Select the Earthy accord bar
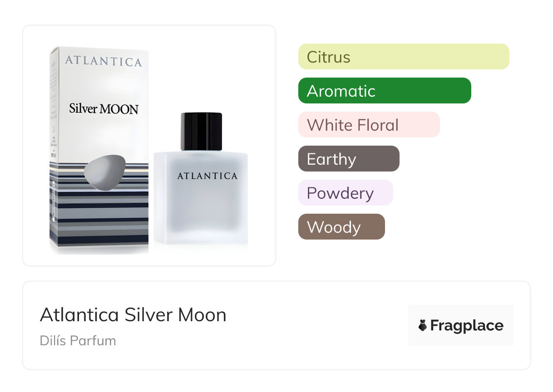This screenshot has height=392, width=553. pyautogui.click(x=348, y=159)
